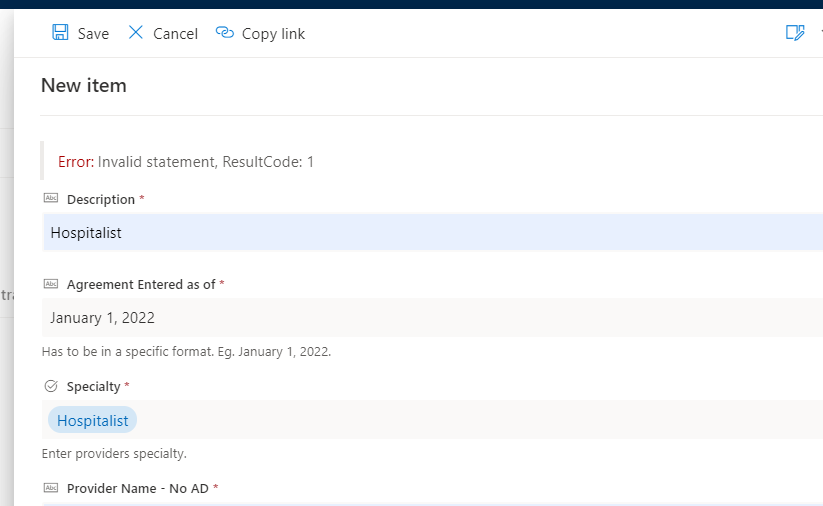Click the icon beside Provider Name - No AD

51,488
